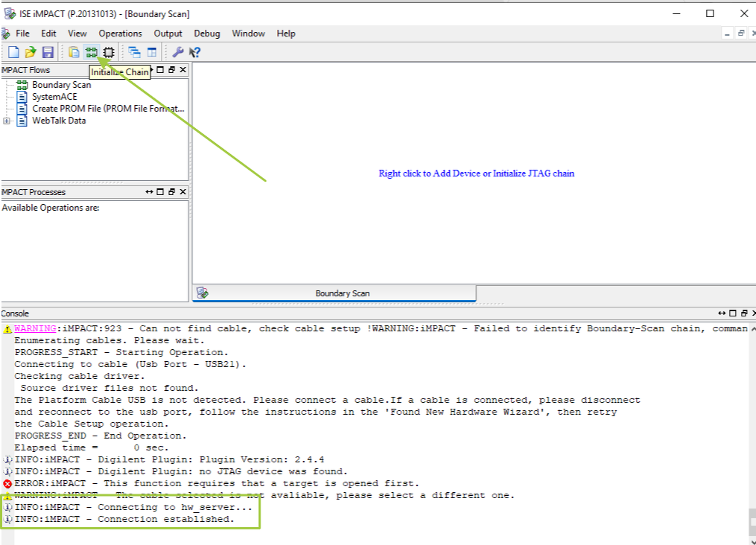The image size is (756, 545).
Task: Click the 'PROGRESS_END - End Operation.' line
Action: coord(101,436)
